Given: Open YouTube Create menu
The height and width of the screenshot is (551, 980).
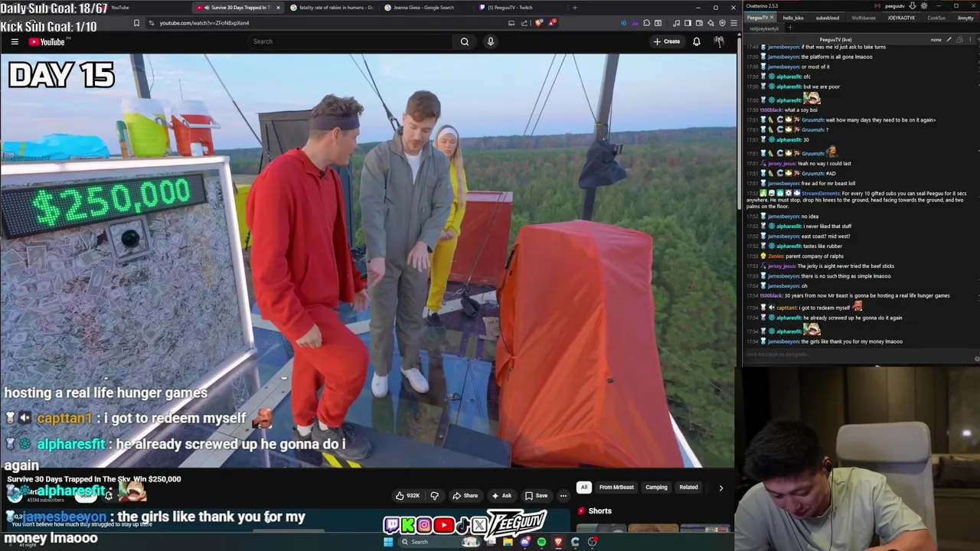Looking at the screenshot, I should pyautogui.click(x=667, y=41).
